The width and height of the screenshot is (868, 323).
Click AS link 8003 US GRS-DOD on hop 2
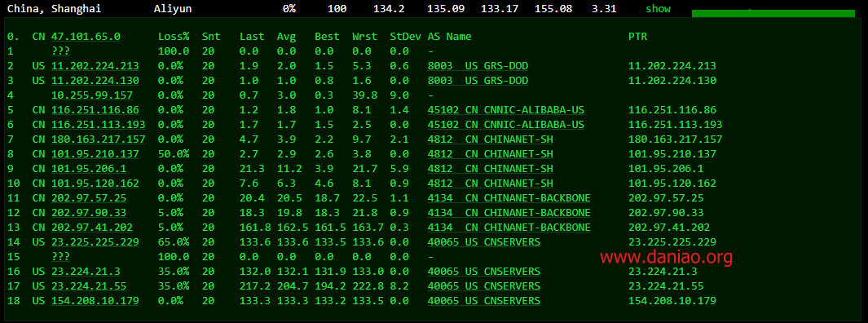tap(478, 66)
